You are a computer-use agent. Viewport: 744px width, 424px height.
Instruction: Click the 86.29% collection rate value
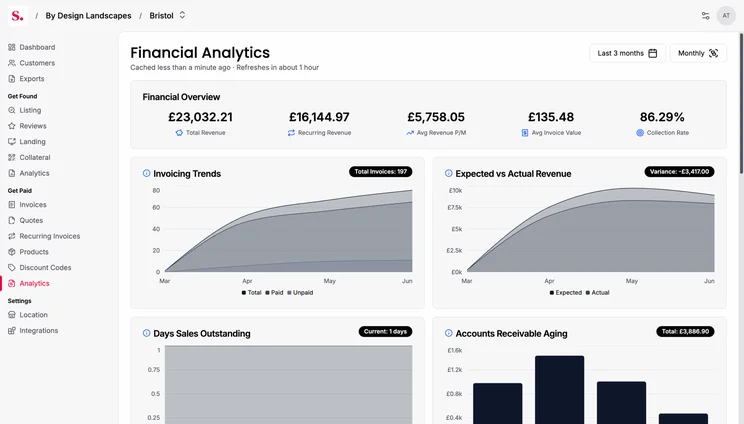662,117
